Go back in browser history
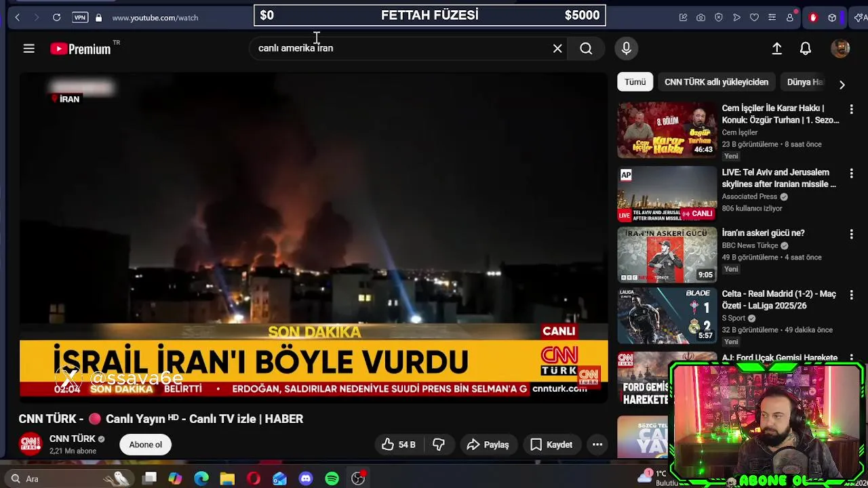 point(18,18)
